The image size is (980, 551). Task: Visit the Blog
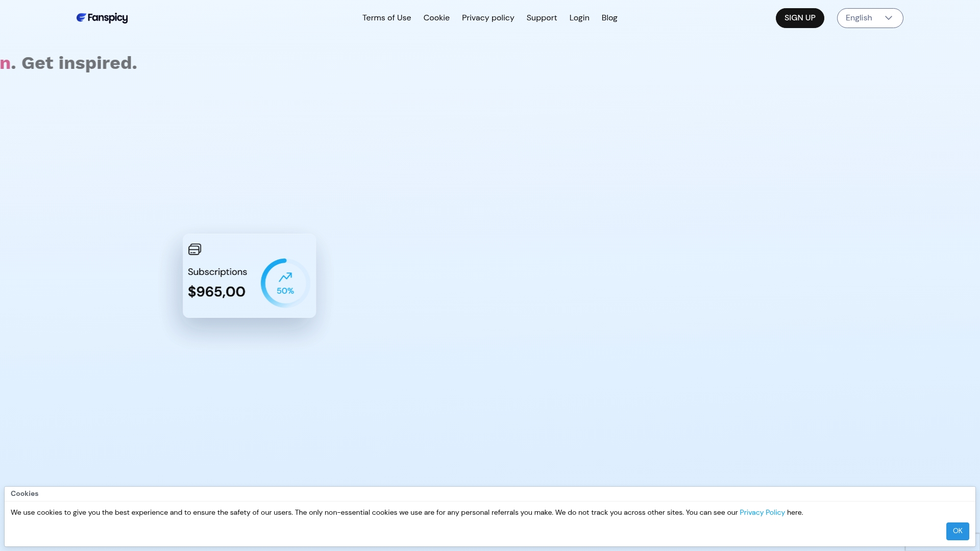609,18
